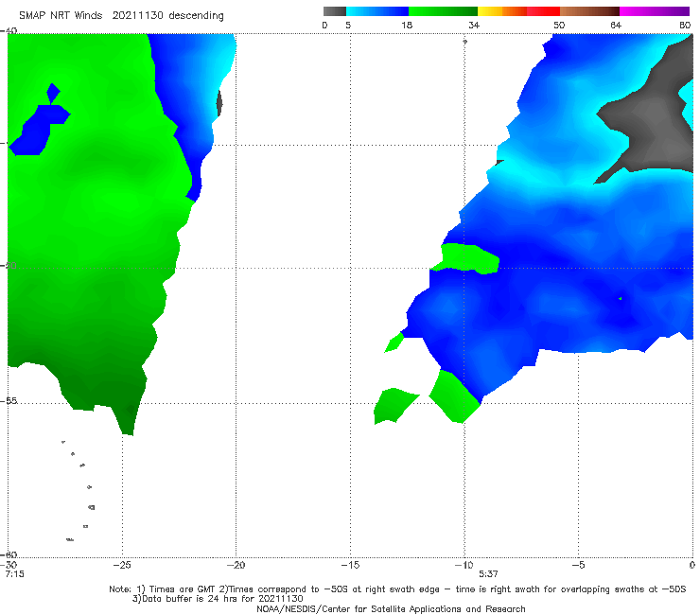Click the swath time label '5:37'
The image size is (700, 615).
click(x=488, y=574)
